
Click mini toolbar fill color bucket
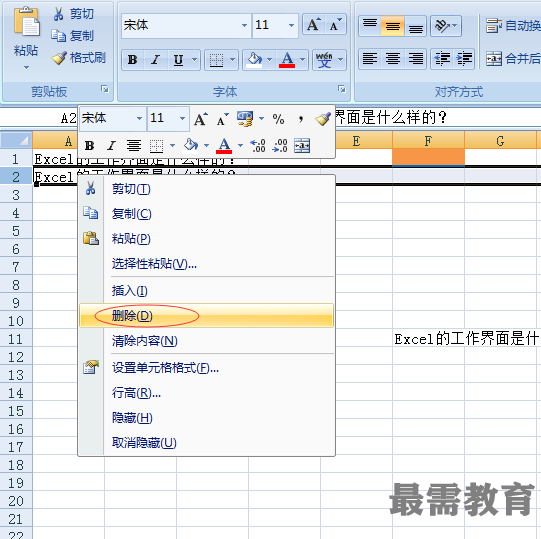coord(191,145)
